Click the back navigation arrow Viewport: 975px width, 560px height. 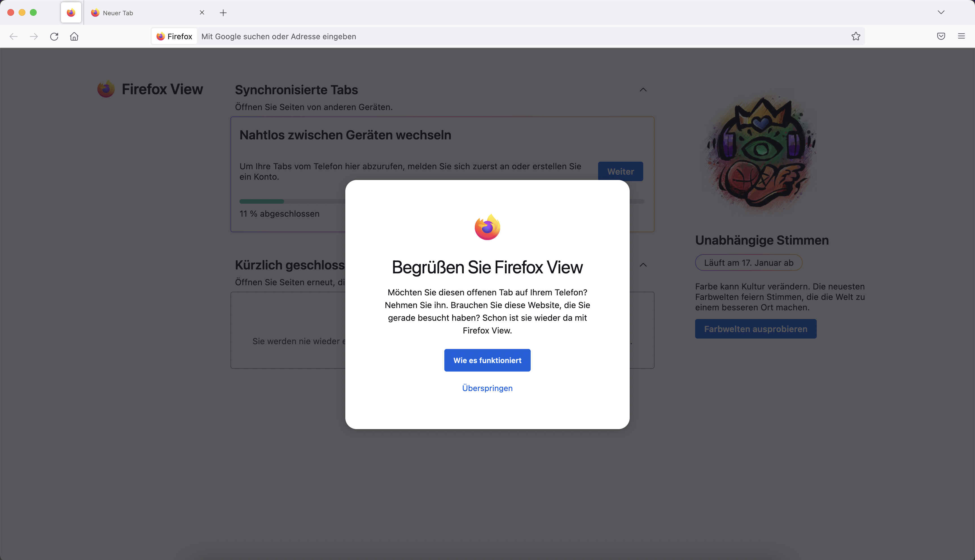(14, 37)
